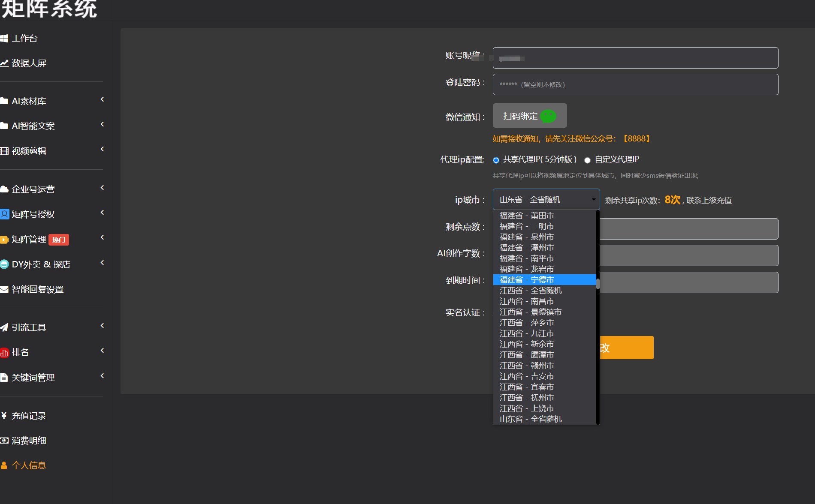
Task: Choose 福建省 - 南平市 option
Action: [x=544, y=258]
